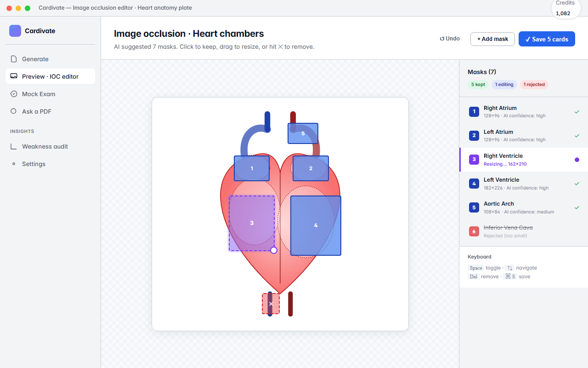The image size is (588, 368).
Task: Click the up-down arrows navigate key hint
Action: pos(509,268)
